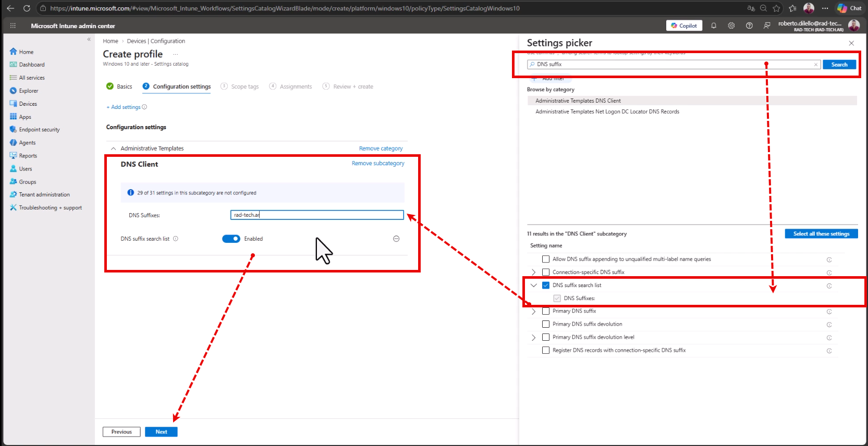
Task: Click the Groups icon in the sidebar
Action: point(14,181)
